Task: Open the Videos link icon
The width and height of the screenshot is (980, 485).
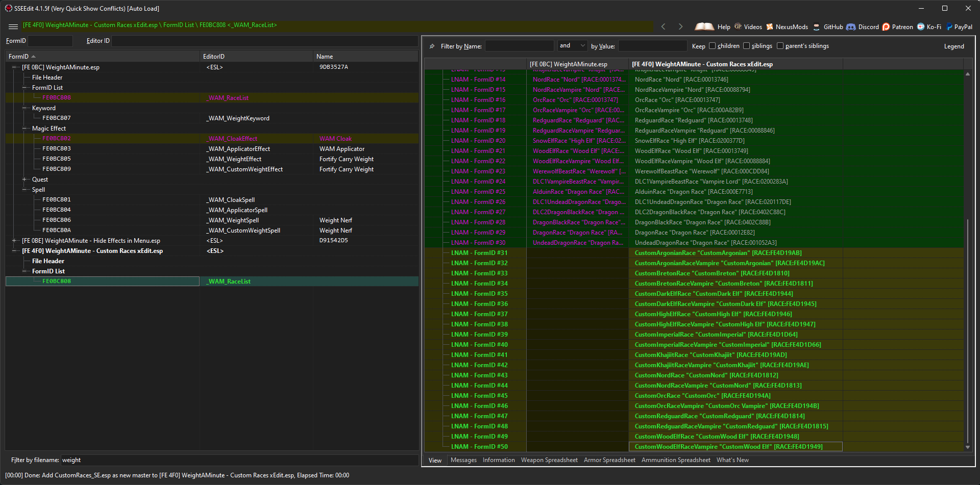Action: click(738, 27)
